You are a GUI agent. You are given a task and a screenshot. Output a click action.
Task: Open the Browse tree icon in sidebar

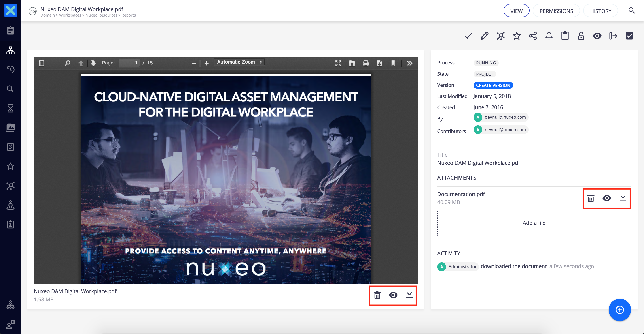coord(11,50)
